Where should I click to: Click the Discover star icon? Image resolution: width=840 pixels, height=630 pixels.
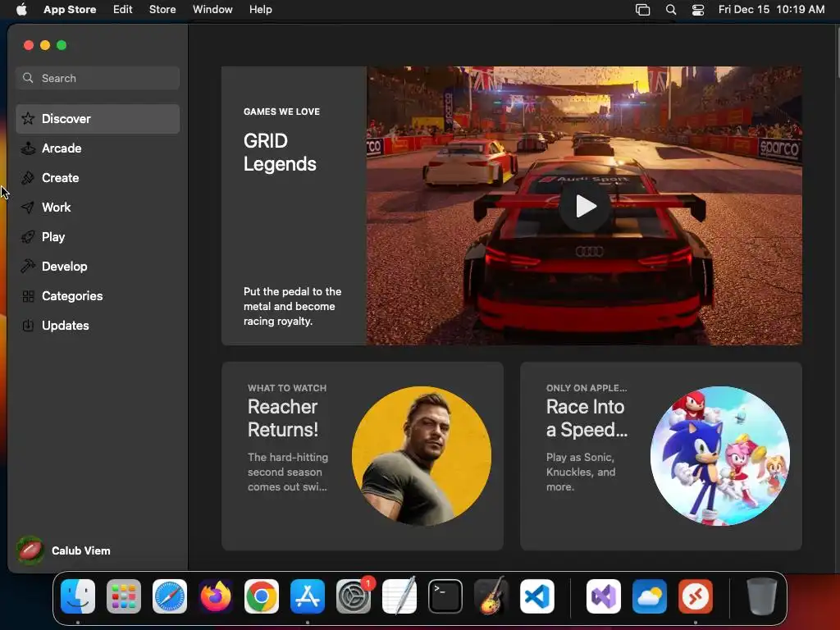click(x=28, y=118)
